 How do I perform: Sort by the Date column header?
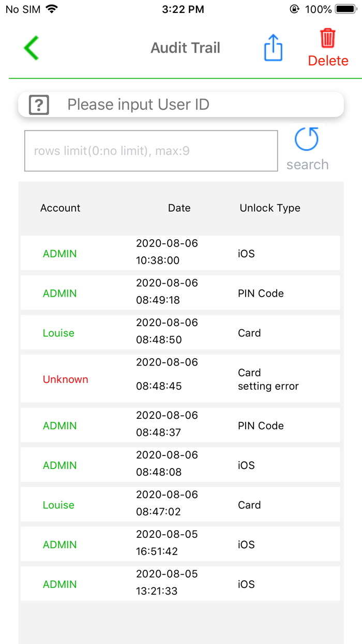(x=179, y=208)
